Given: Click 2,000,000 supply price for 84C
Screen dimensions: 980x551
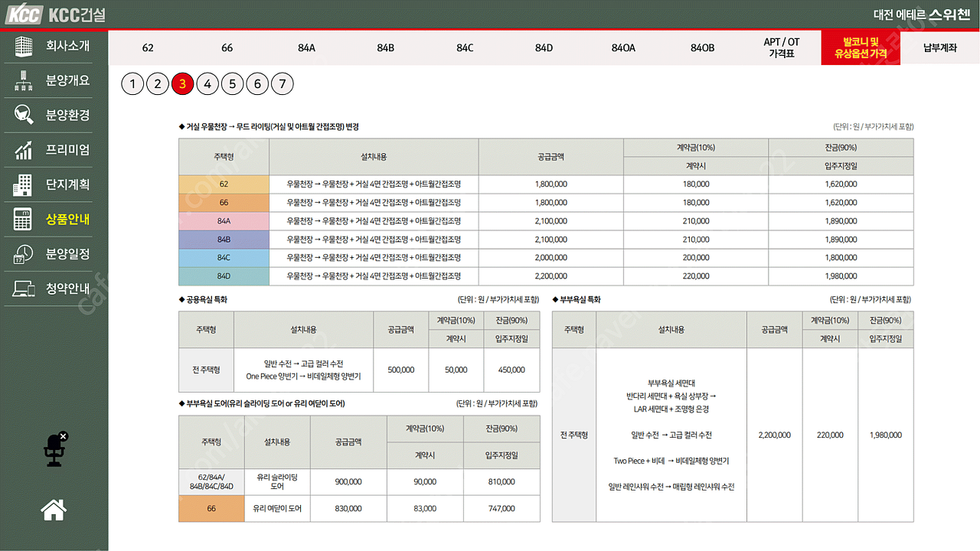Looking at the screenshot, I should (x=551, y=258).
